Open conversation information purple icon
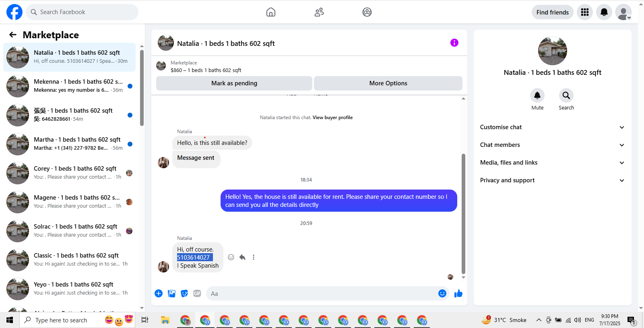 pyautogui.click(x=454, y=43)
